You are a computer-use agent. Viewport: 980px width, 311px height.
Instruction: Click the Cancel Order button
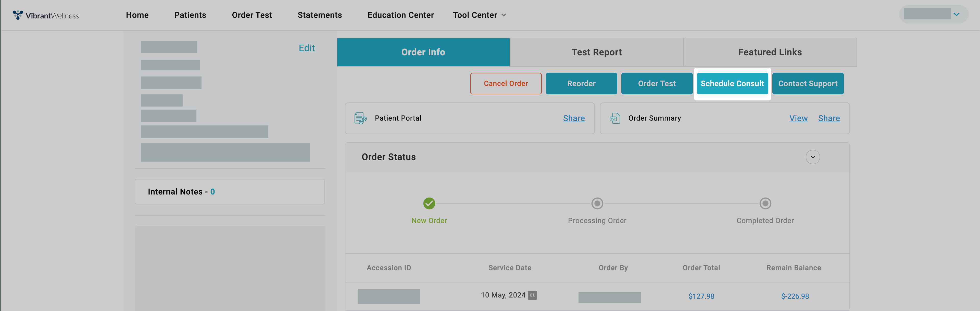pos(506,84)
